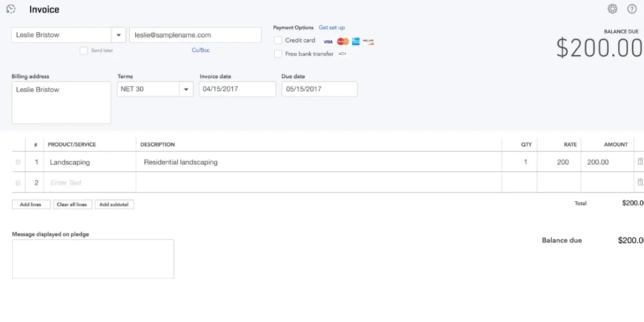Click the Add lines button
This screenshot has height=322, width=644.
31,204
